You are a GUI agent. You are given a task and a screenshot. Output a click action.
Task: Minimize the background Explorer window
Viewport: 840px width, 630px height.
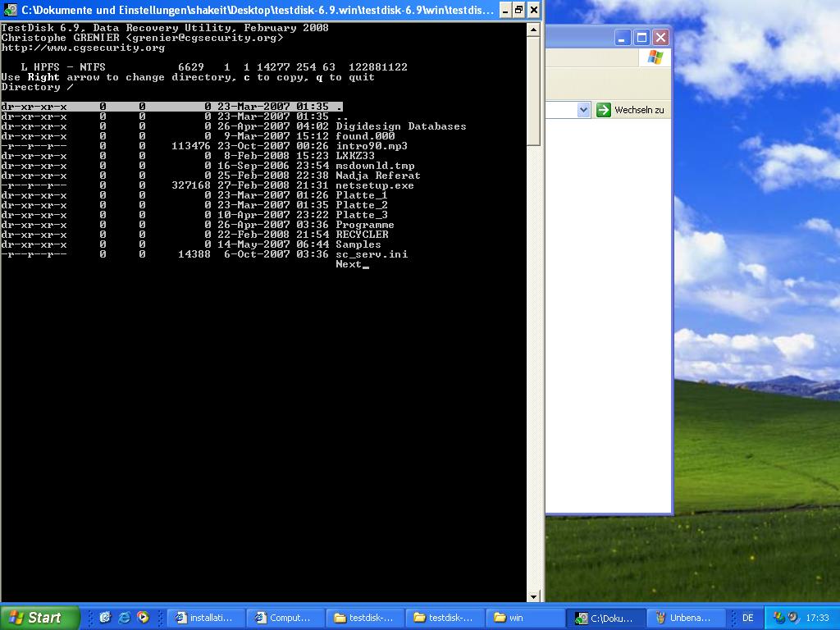[x=622, y=38]
